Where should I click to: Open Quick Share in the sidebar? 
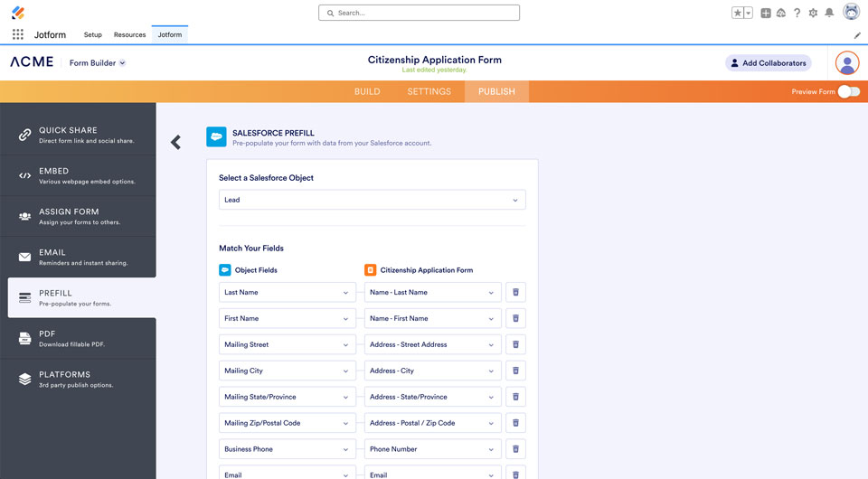pyautogui.click(x=78, y=135)
